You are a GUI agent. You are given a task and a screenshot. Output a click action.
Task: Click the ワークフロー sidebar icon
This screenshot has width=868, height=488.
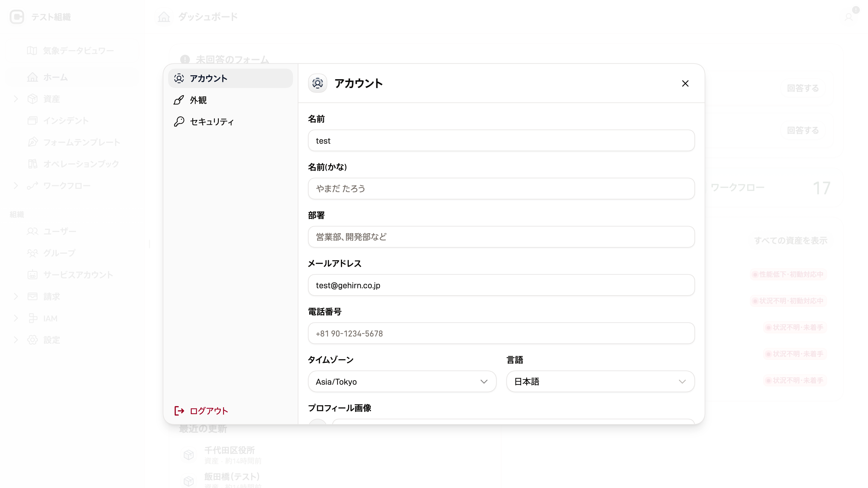pyautogui.click(x=32, y=186)
